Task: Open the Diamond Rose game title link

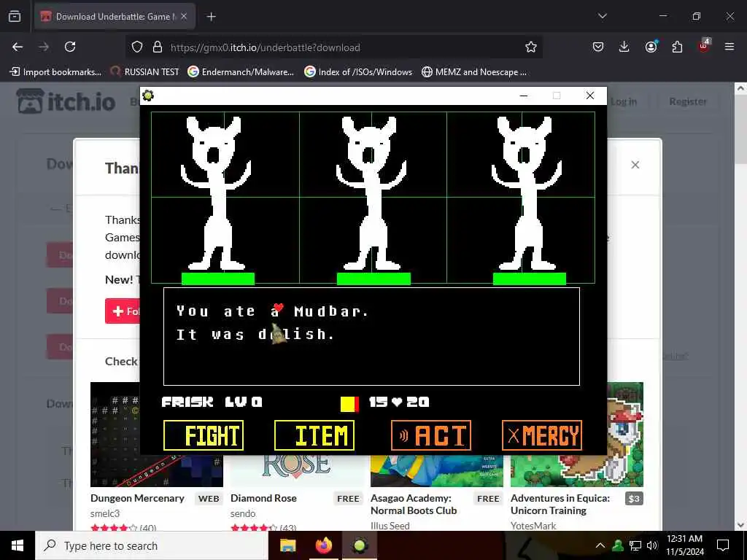Action: [263, 498]
